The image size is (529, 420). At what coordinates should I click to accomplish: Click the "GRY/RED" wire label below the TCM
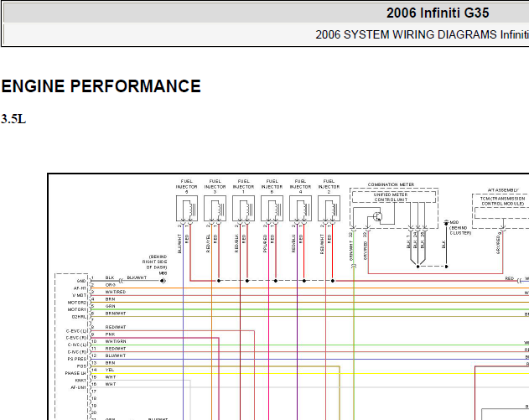coord(498,244)
